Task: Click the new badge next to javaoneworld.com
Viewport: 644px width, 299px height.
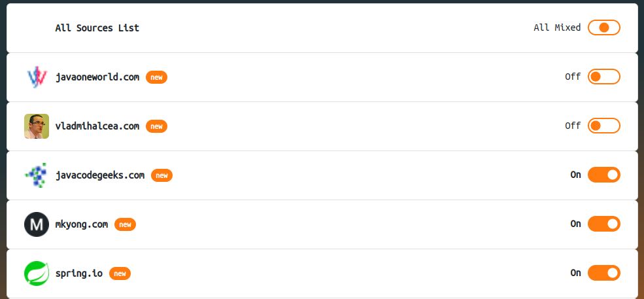Action: [156, 77]
